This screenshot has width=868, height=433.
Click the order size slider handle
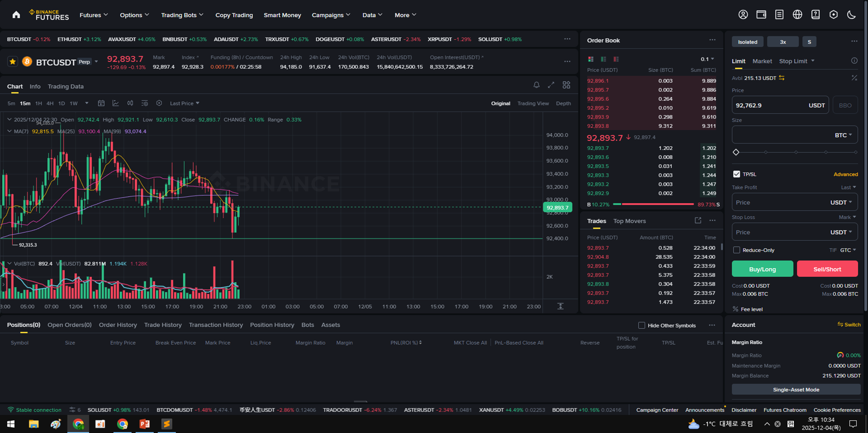736,152
